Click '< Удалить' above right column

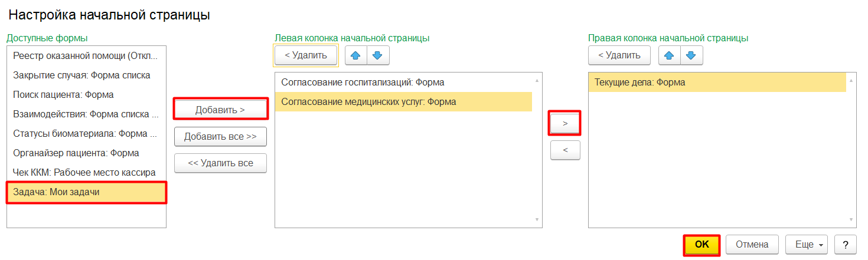click(x=619, y=55)
